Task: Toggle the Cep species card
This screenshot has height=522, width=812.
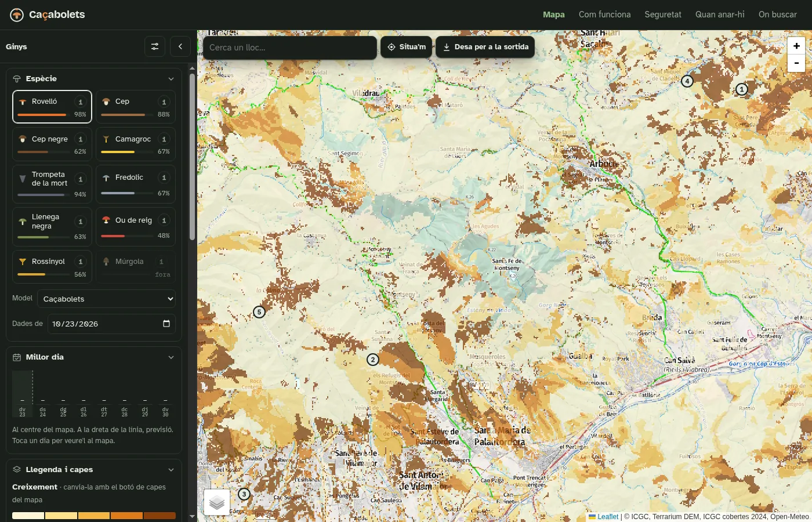Action: pos(136,107)
